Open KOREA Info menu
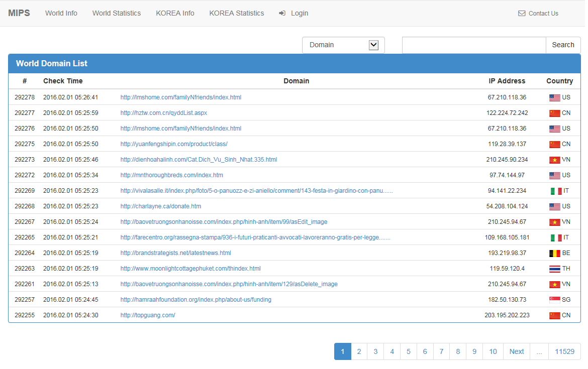Viewport: 588px width, 369px height. click(175, 13)
